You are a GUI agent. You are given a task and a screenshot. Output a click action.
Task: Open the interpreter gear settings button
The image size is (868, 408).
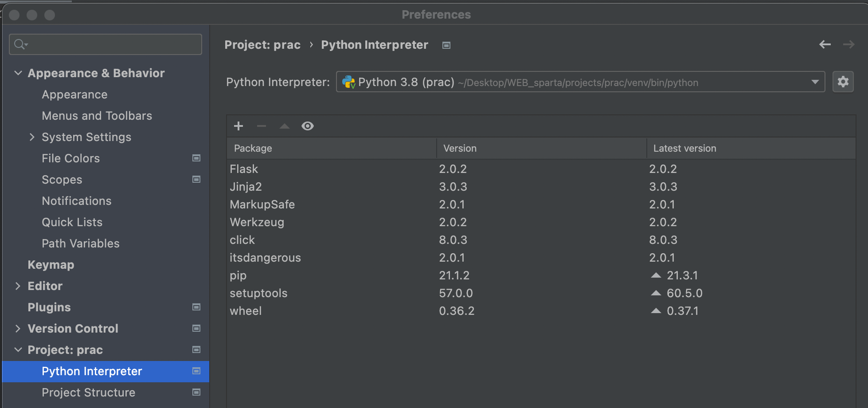pyautogui.click(x=843, y=82)
